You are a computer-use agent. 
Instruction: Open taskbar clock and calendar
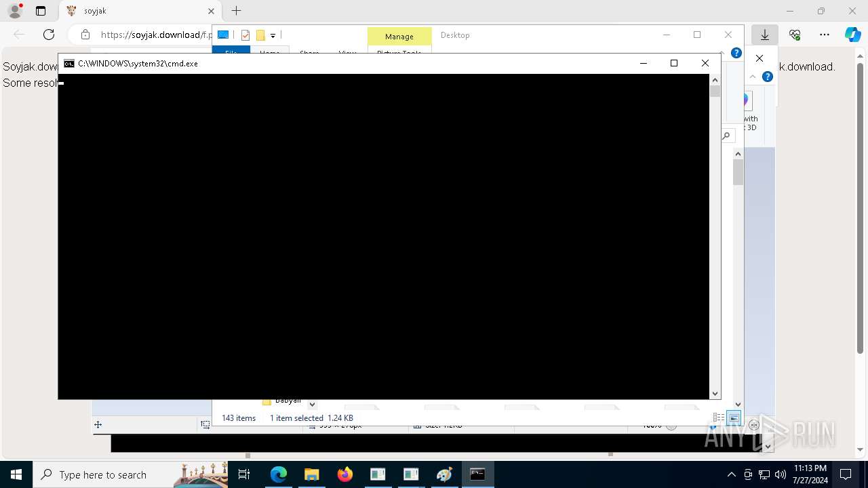click(x=810, y=474)
